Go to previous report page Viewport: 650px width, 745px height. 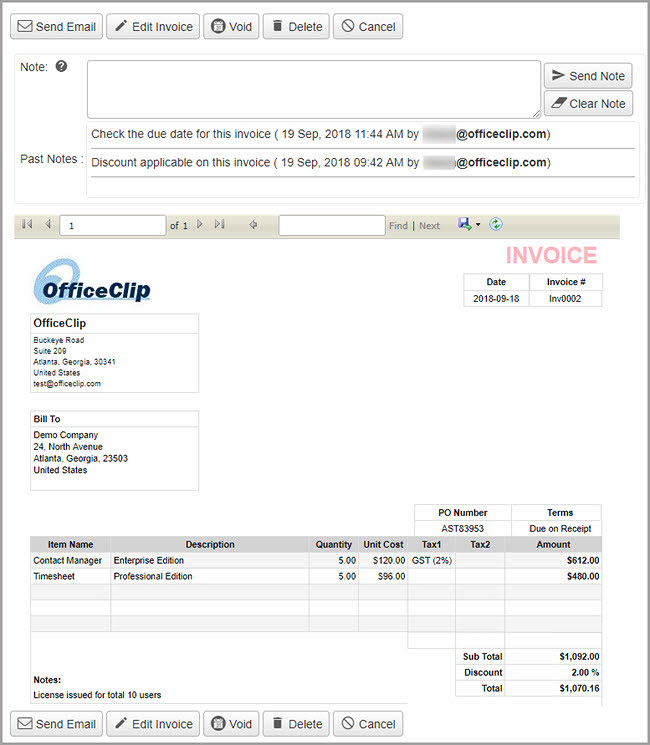coord(46,225)
